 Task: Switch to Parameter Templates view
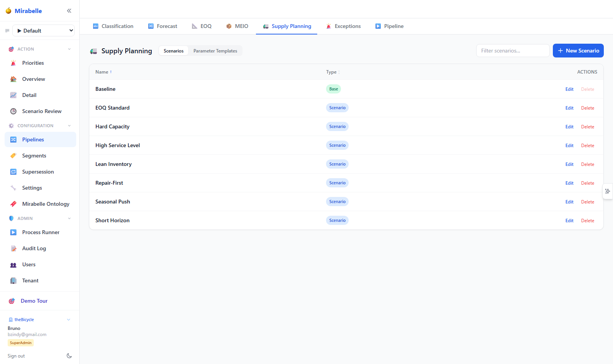pos(215,51)
